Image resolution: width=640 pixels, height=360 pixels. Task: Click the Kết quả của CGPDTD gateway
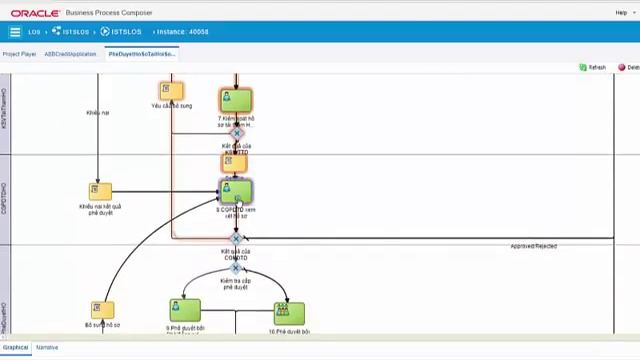click(236, 239)
